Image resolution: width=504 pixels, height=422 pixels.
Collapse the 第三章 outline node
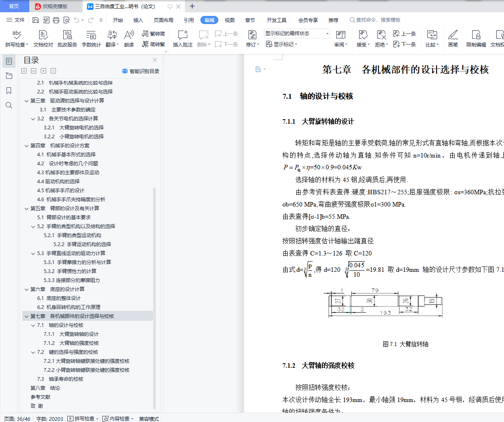point(27,101)
